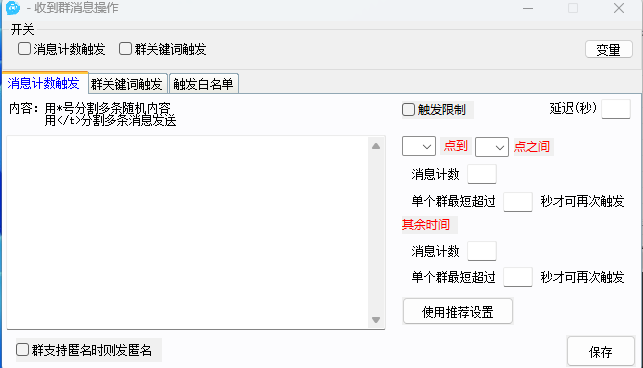Click the 点之间 red label
643x368 pixels.
[532, 146]
